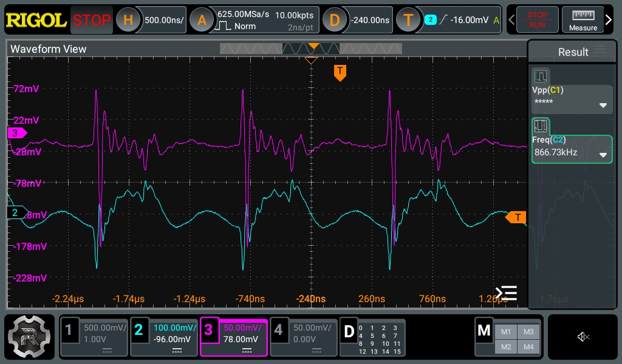Screen dimensions: 622x364
Task: Toggle the STOP run state indicator
Action: point(92,20)
